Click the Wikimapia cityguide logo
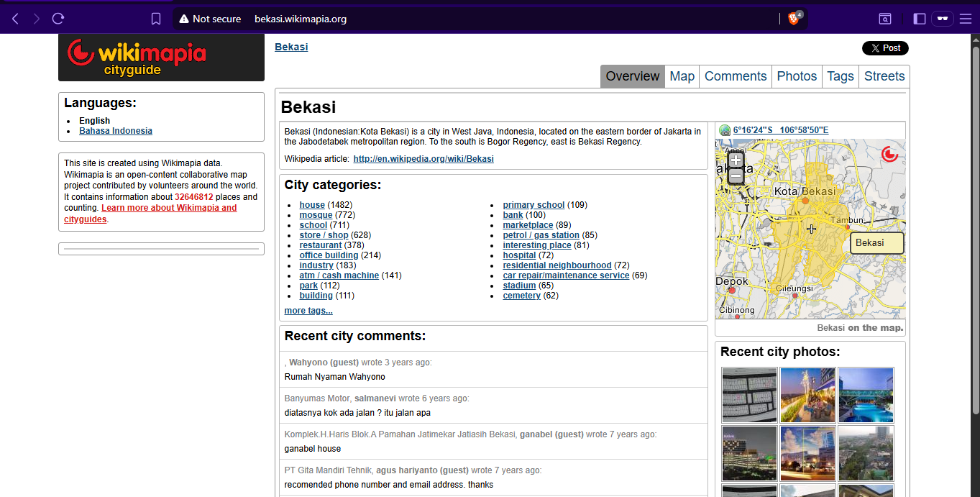 point(161,57)
